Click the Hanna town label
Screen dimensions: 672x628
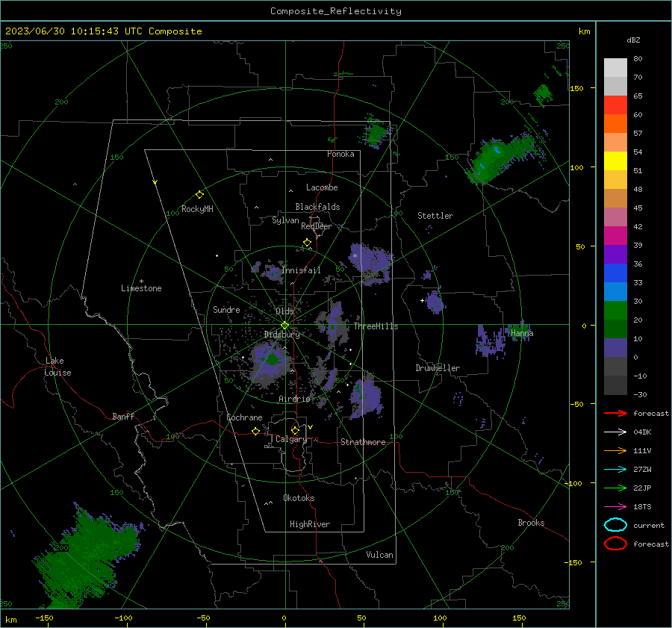click(x=522, y=333)
